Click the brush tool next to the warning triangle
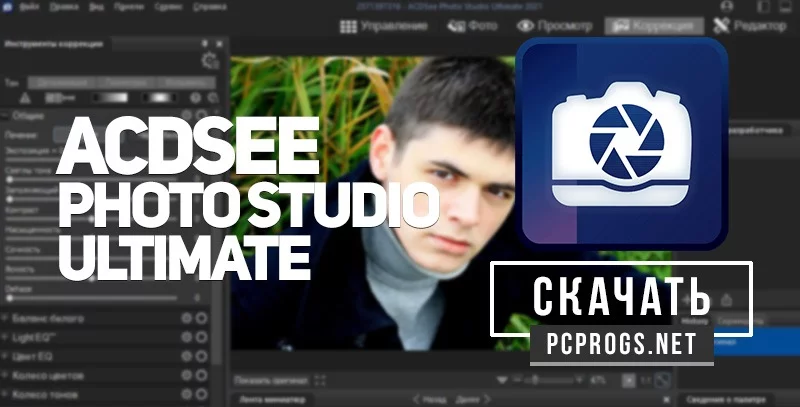Image resolution: width=800 pixels, height=407 pixels. [x=60, y=98]
